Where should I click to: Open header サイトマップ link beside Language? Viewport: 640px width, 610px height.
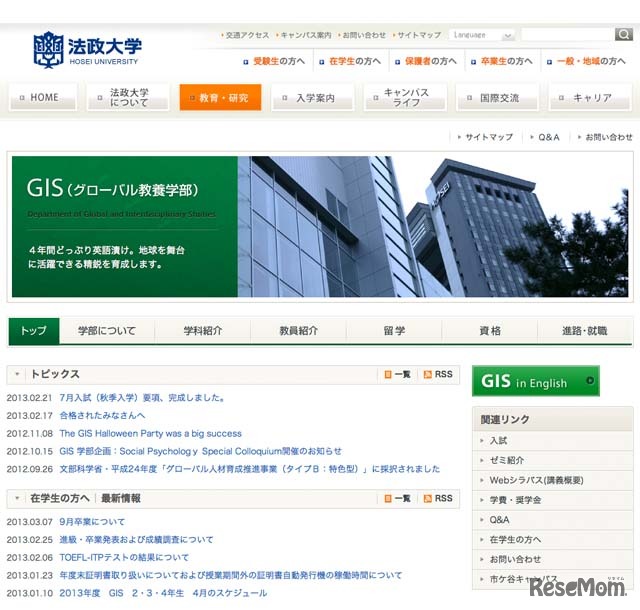pos(419,36)
